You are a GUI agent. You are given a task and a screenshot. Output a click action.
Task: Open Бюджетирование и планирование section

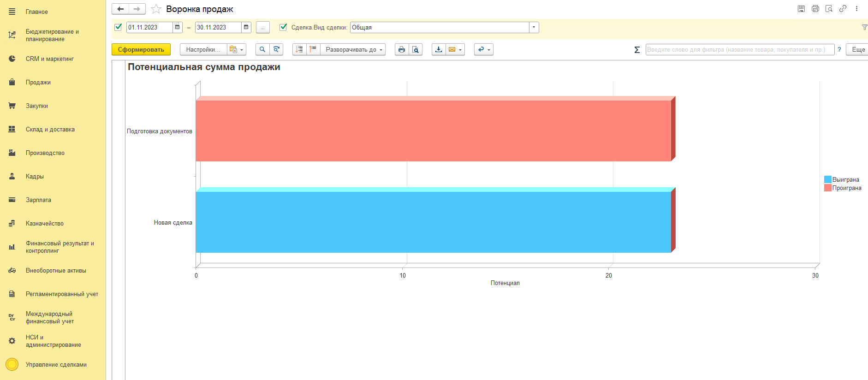(x=52, y=35)
